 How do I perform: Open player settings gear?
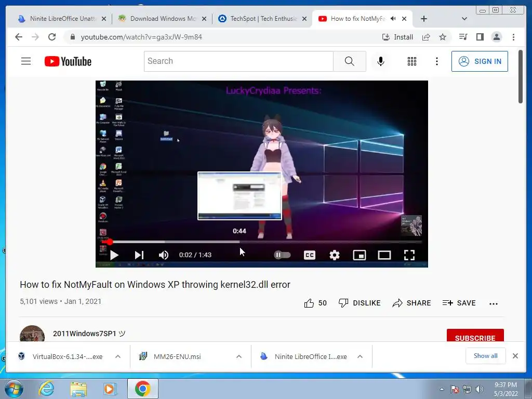pos(335,255)
